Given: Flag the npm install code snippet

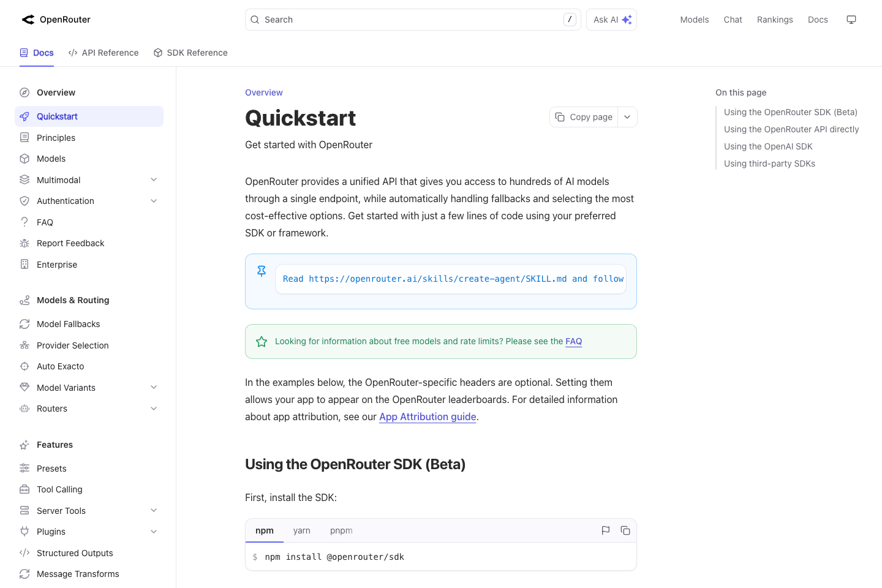Looking at the screenshot, I should pos(605,530).
